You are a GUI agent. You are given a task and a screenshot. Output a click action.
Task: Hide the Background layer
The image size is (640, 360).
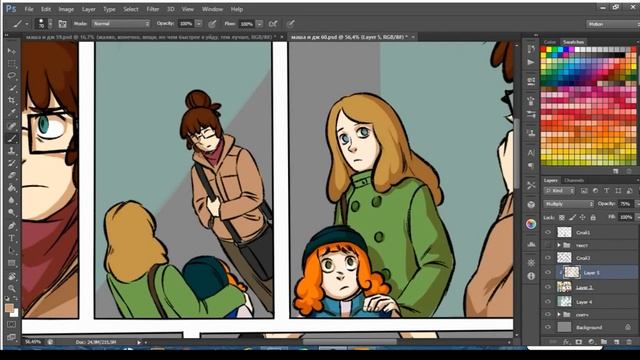[x=548, y=327]
